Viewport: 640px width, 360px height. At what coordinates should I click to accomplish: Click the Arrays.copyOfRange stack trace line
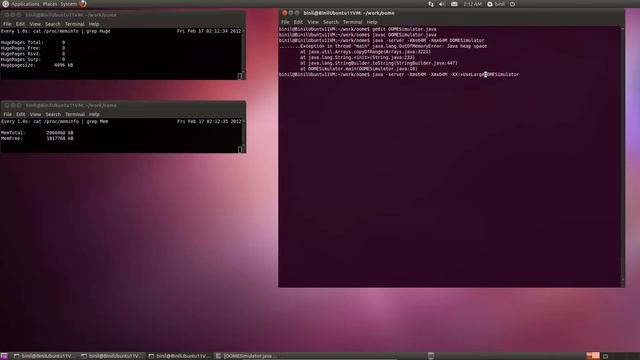365,52
